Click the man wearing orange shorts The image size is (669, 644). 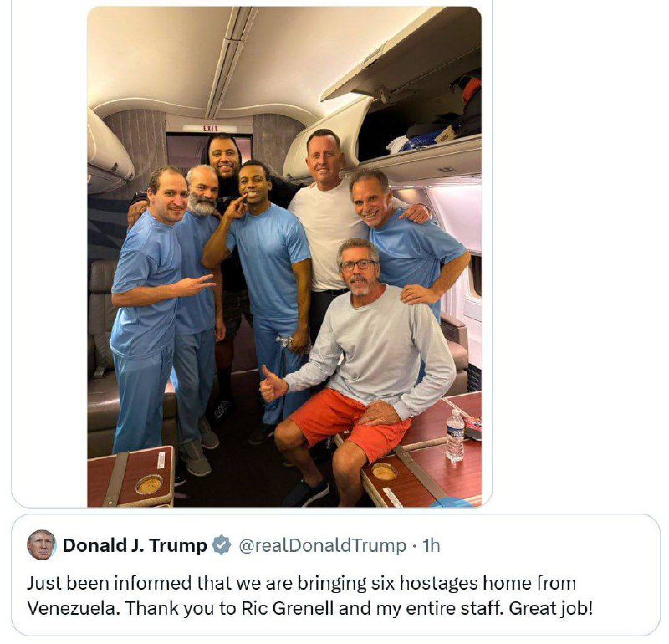click(x=358, y=371)
